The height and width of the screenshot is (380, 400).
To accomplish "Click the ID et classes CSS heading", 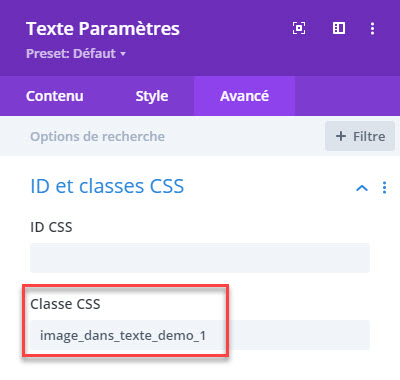I will coord(107,186).
